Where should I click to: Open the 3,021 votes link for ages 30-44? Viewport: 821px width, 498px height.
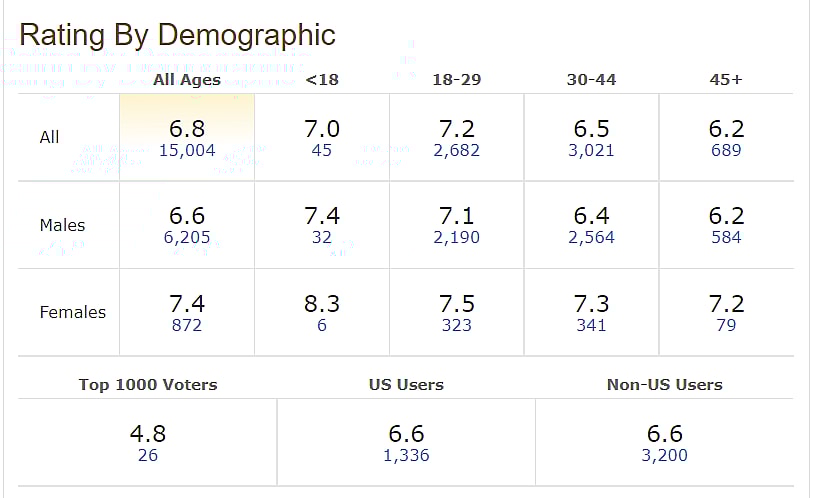pyautogui.click(x=591, y=151)
